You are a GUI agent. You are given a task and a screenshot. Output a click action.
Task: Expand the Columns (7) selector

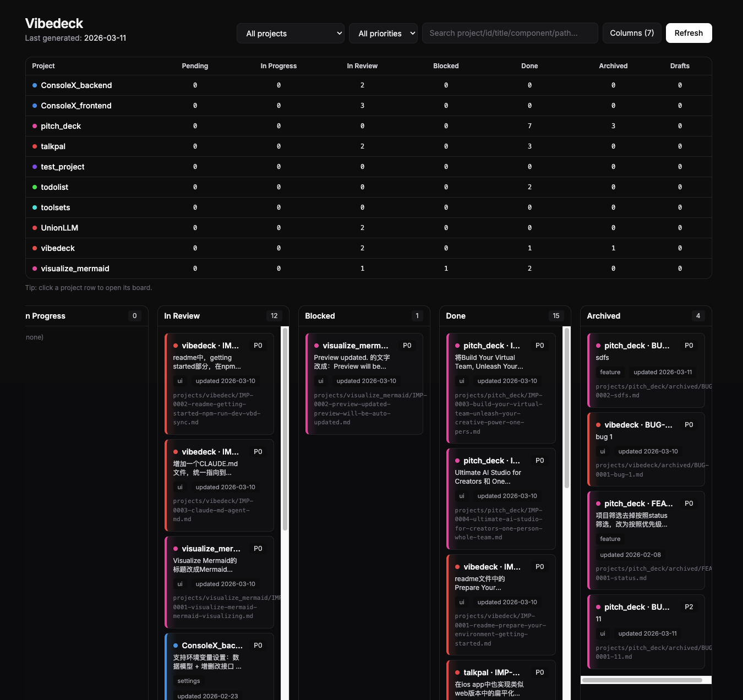(x=631, y=33)
